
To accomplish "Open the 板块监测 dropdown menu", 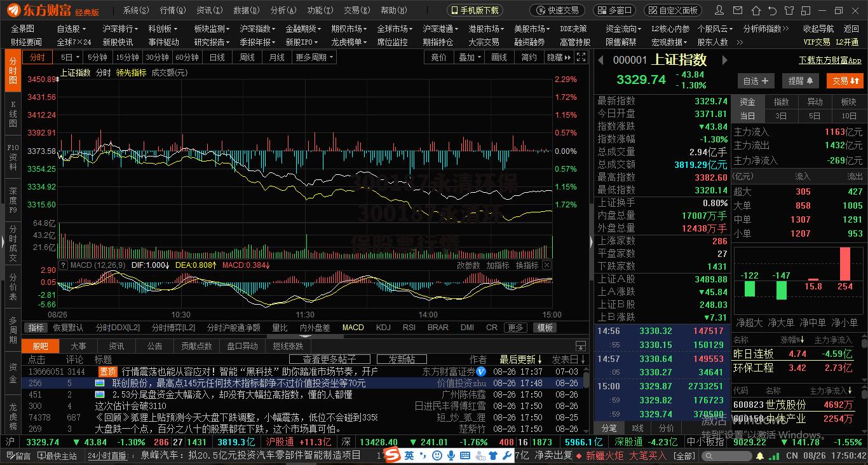I will click(213, 29).
